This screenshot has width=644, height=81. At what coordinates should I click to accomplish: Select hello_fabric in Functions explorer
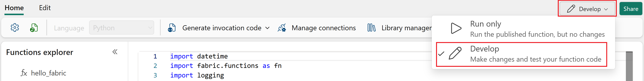point(48,73)
